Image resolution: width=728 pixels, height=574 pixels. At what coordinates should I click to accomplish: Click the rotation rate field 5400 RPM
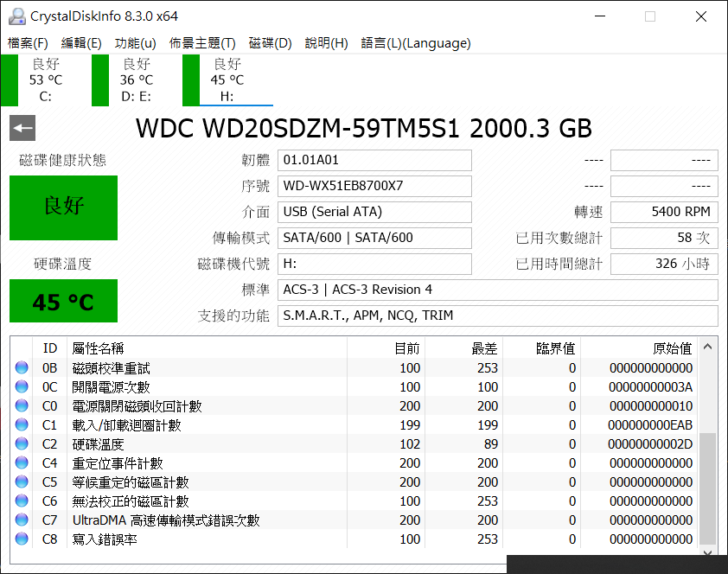click(664, 212)
